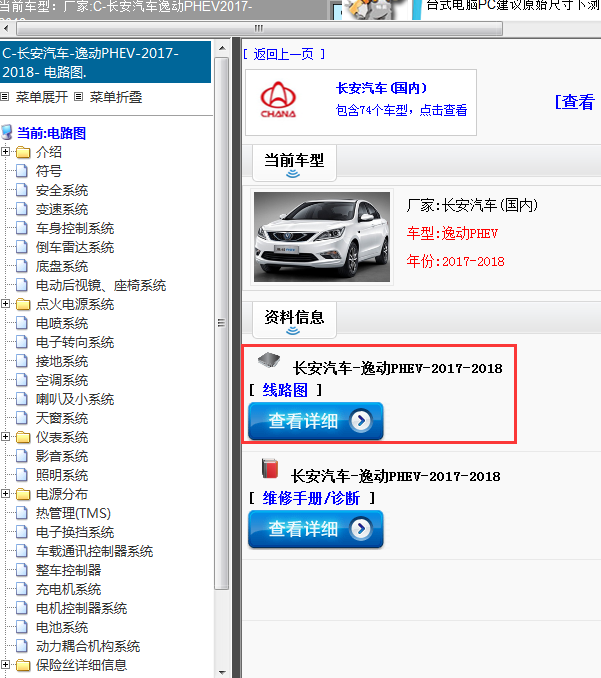Viewport: 601px width, 678px height.
Task: Click the 照明系统 document icon
Action: [22, 475]
